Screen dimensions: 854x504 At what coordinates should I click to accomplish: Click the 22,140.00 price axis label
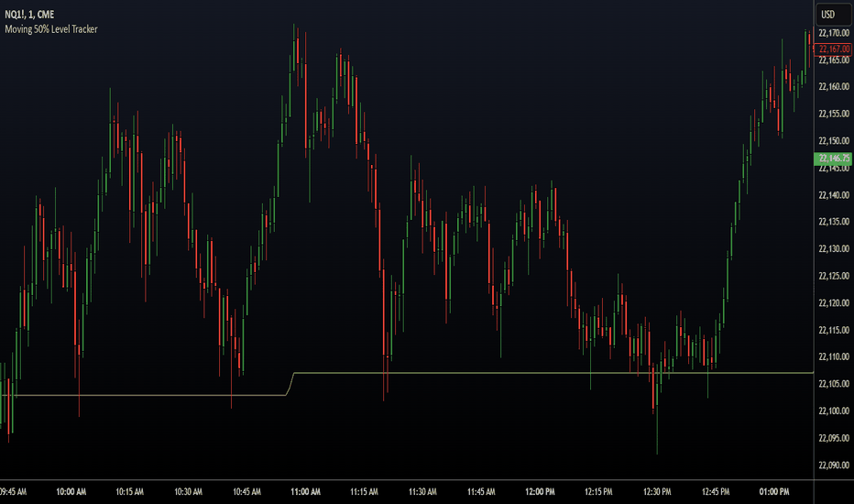[834, 194]
